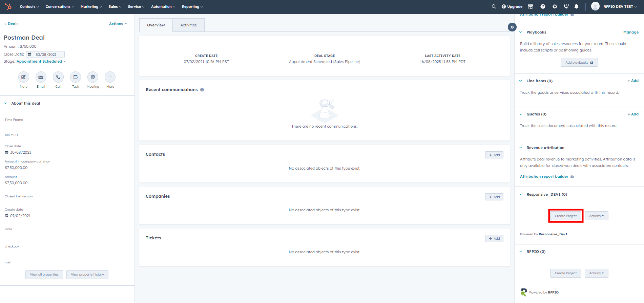
Task: Add a quote
Action: point(633,114)
